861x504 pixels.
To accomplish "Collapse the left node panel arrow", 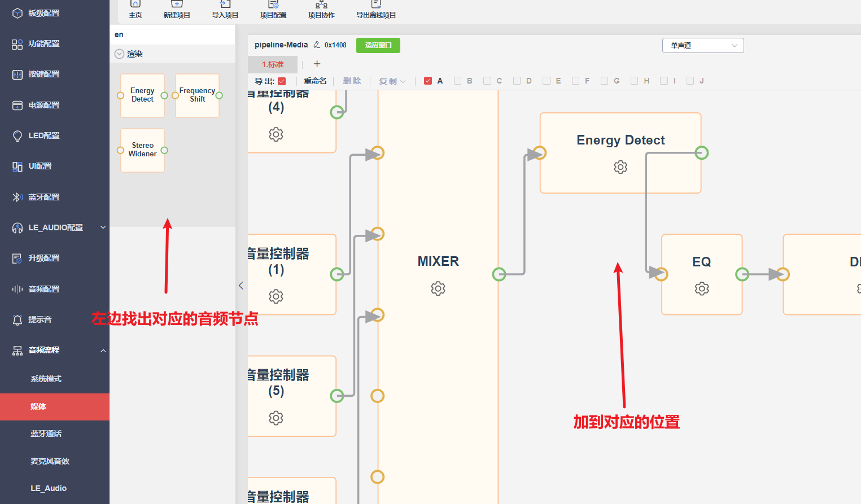I will tap(241, 286).
